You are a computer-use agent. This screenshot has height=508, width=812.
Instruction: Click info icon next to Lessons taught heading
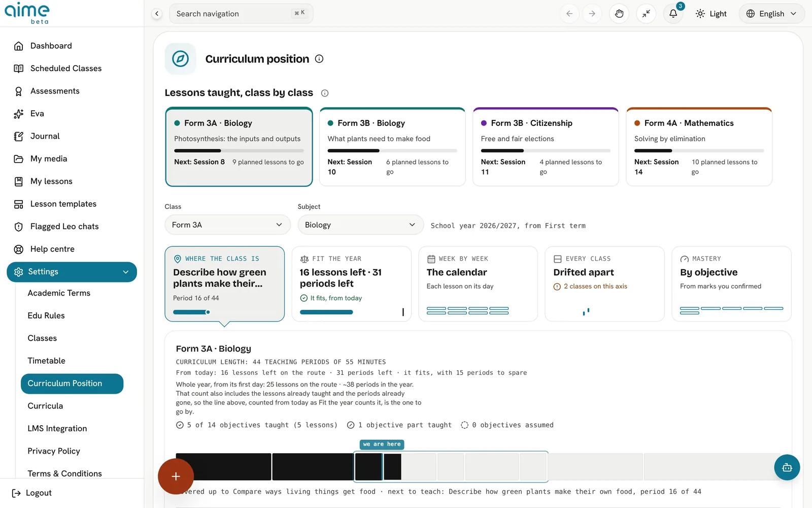(325, 93)
